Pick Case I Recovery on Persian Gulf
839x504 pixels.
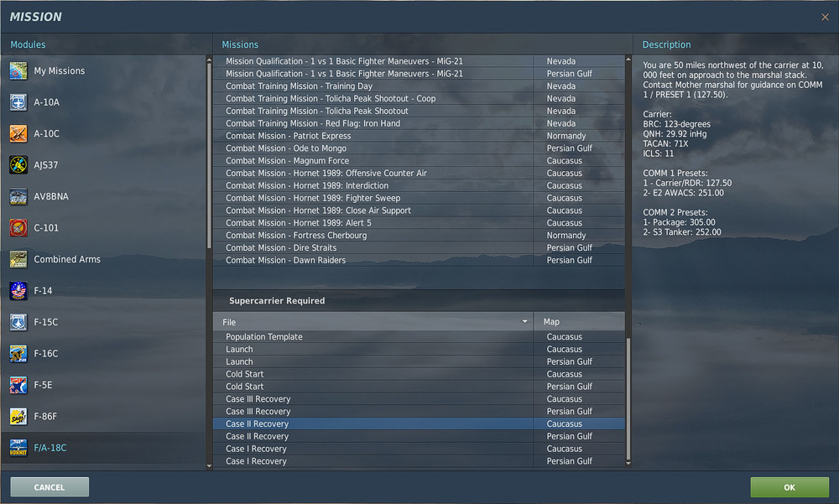coord(419,461)
